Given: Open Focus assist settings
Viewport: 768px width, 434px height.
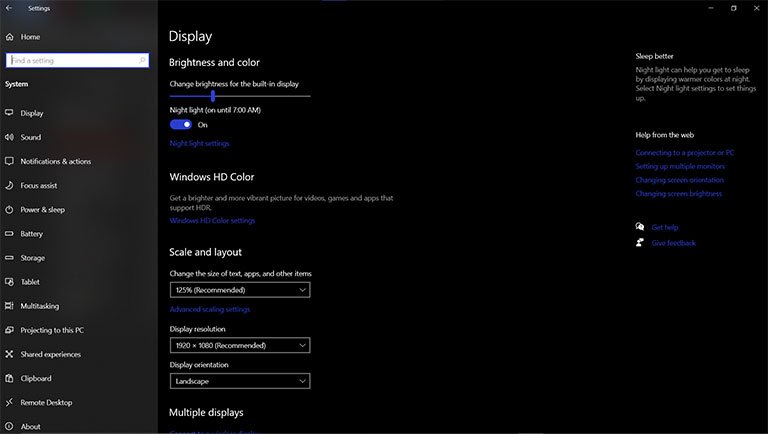Looking at the screenshot, I should tap(39, 185).
